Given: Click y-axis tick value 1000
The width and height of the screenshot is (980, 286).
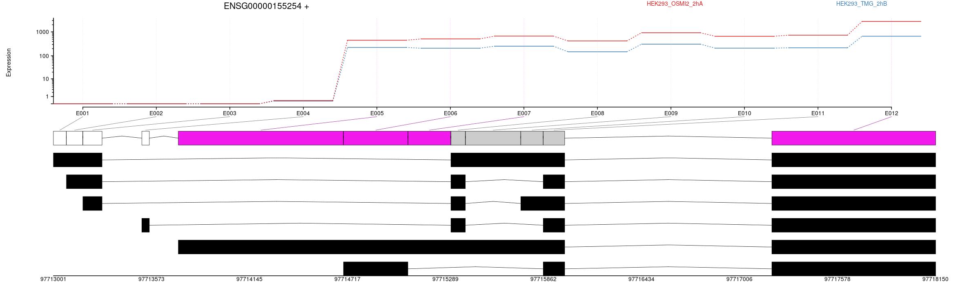Looking at the screenshot, I should pos(42,32).
